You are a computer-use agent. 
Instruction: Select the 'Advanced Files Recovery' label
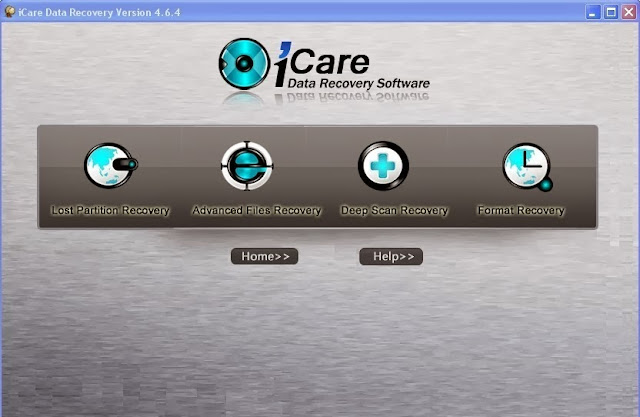pos(257,210)
